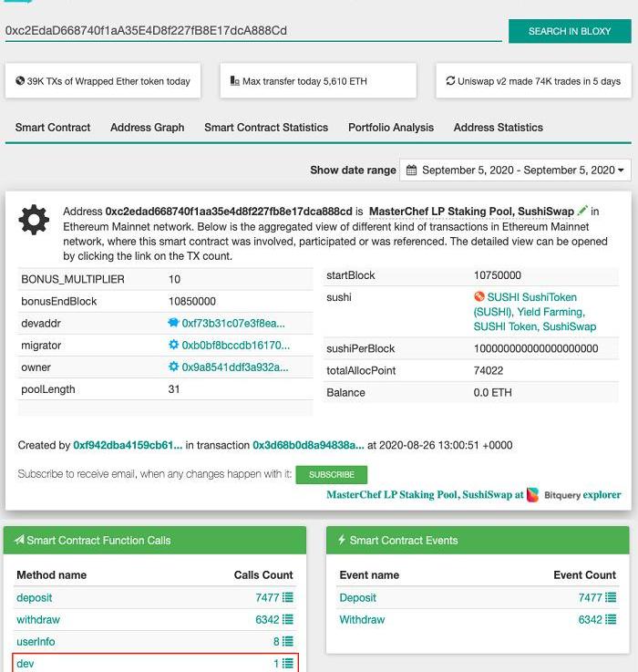Click the pencil edit icon beside SushiSwap
The height and width of the screenshot is (672, 638).
pyautogui.click(x=582, y=212)
